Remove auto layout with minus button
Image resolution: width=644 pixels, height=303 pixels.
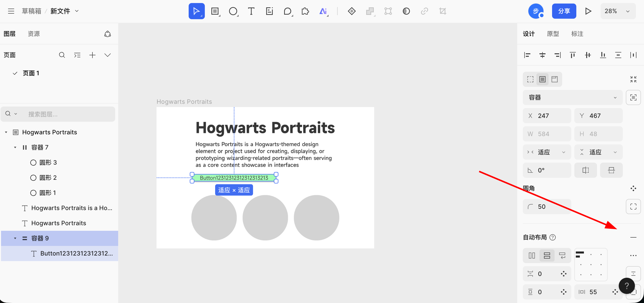pyautogui.click(x=633, y=237)
